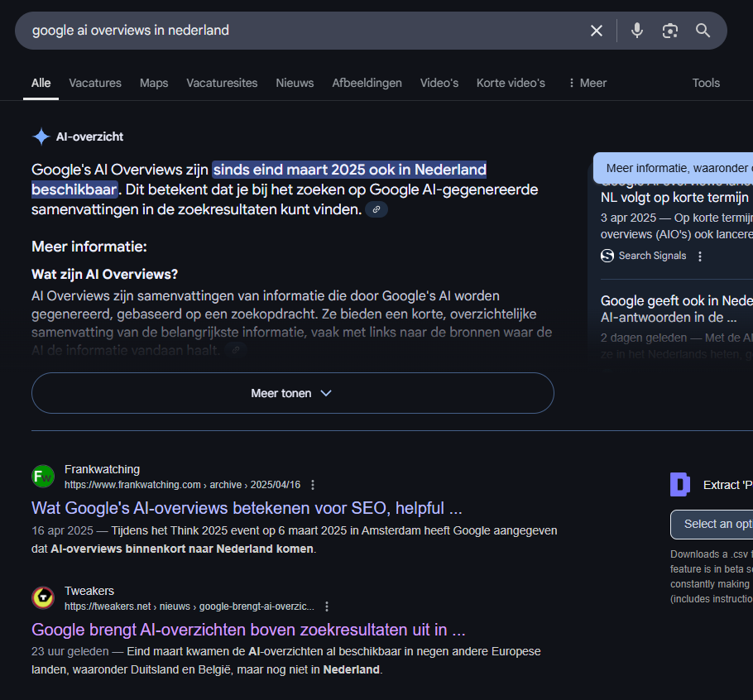
Task: Click the "Extract 'P" extension title
Action: (x=728, y=485)
